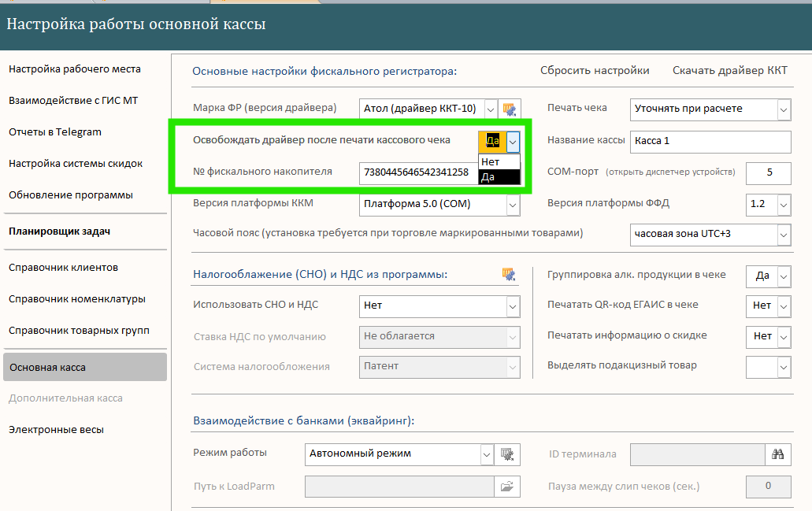Expand Режим работы dropdown
The image size is (812, 511).
click(487, 454)
